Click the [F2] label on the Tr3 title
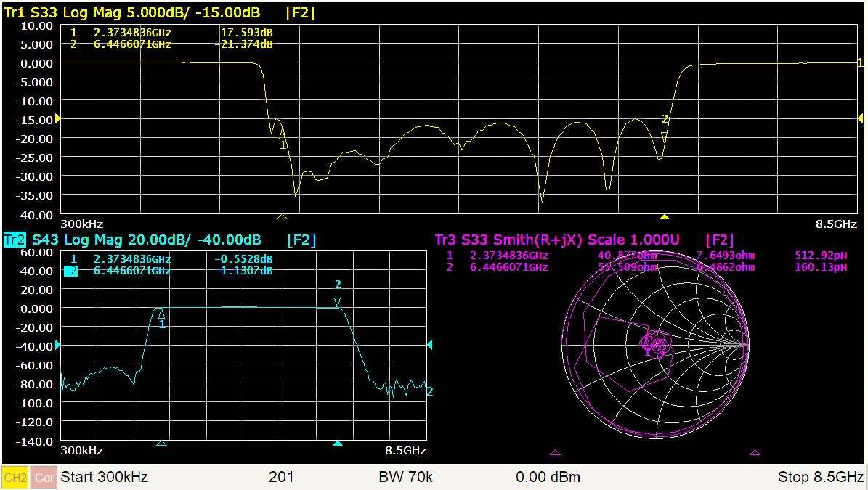This screenshot has width=868, height=490. point(720,240)
